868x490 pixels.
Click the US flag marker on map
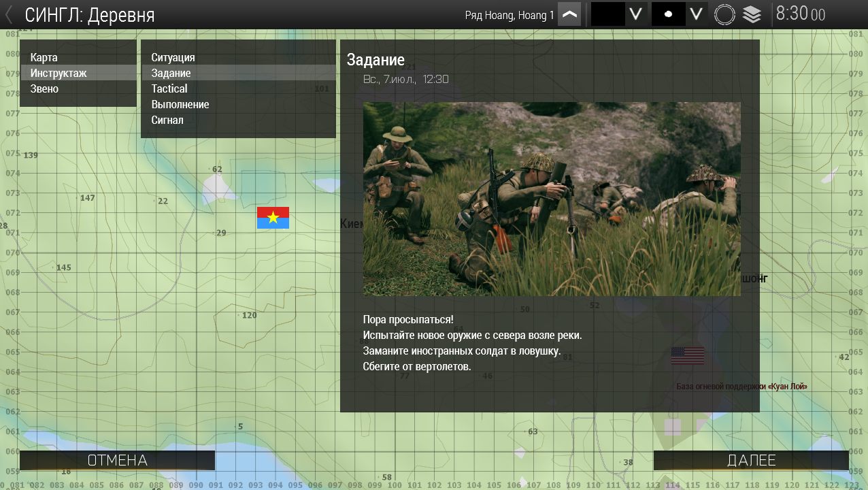click(x=688, y=355)
